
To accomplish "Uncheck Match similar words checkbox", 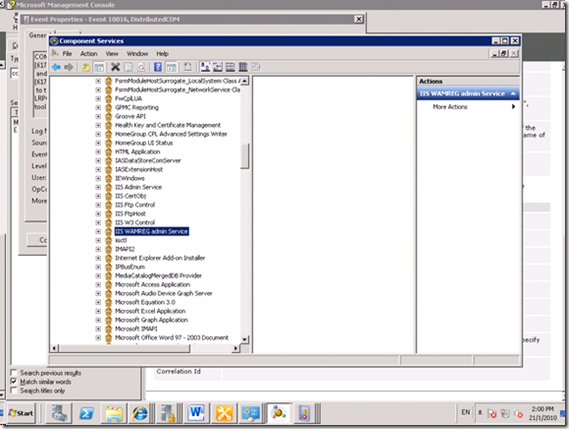I will pyautogui.click(x=14, y=381).
